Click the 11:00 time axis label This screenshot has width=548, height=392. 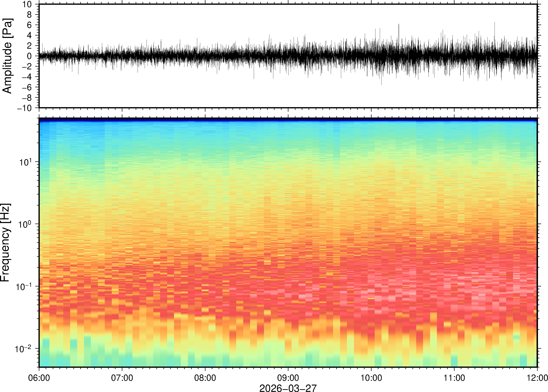[454, 378]
